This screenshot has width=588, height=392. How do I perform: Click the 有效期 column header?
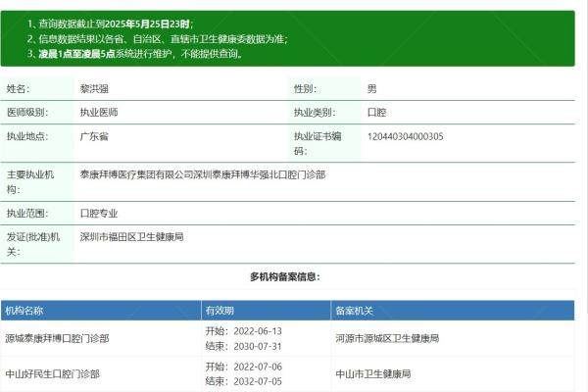(x=220, y=311)
